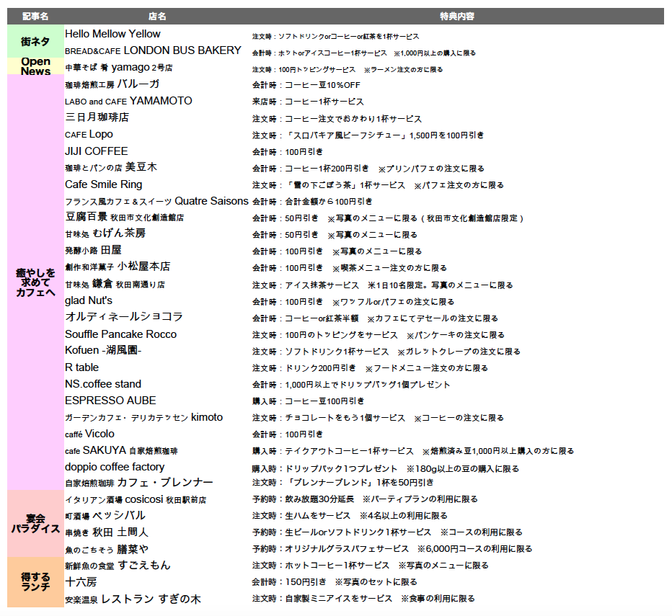672x616 pixels.
Task: Click the NS.coffee stand shop name
Action: [103, 384]
